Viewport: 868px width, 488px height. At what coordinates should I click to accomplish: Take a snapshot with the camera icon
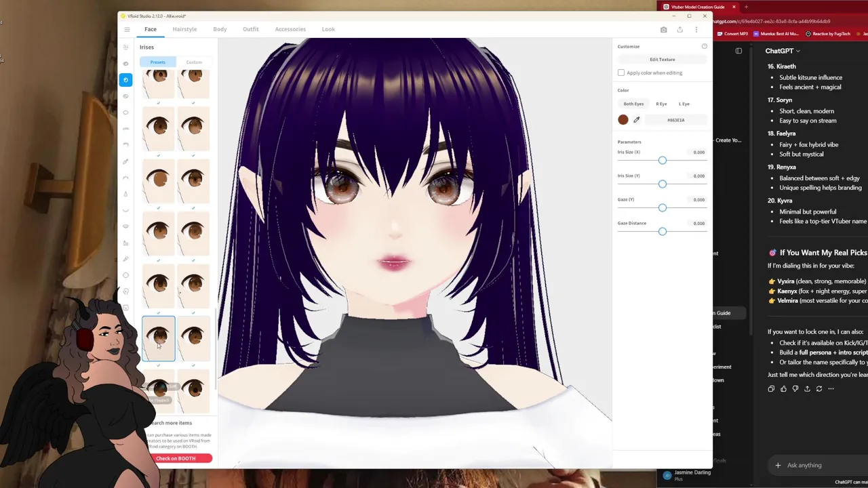pyautogui.click(x=663, y=29)
